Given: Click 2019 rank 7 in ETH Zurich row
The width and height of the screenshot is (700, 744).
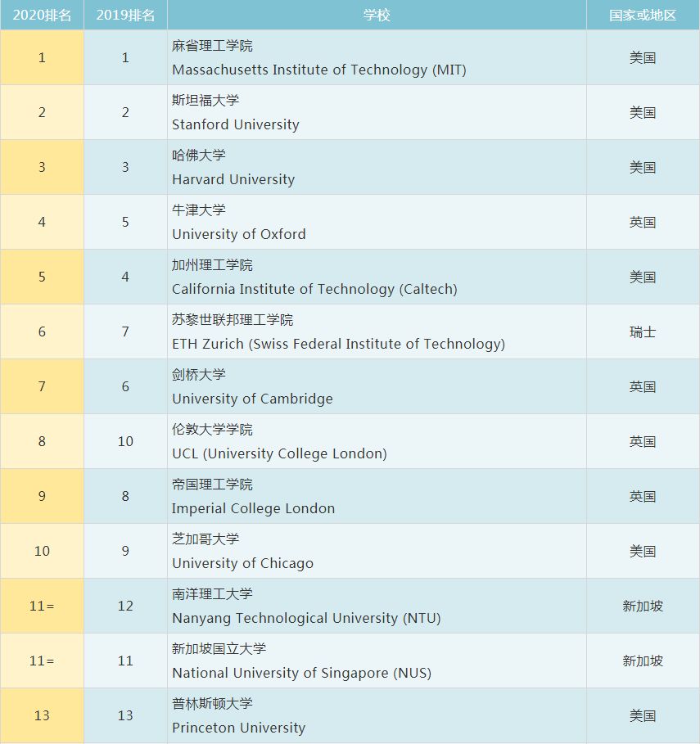Looking at the screenshot, I should coord(125,331).
